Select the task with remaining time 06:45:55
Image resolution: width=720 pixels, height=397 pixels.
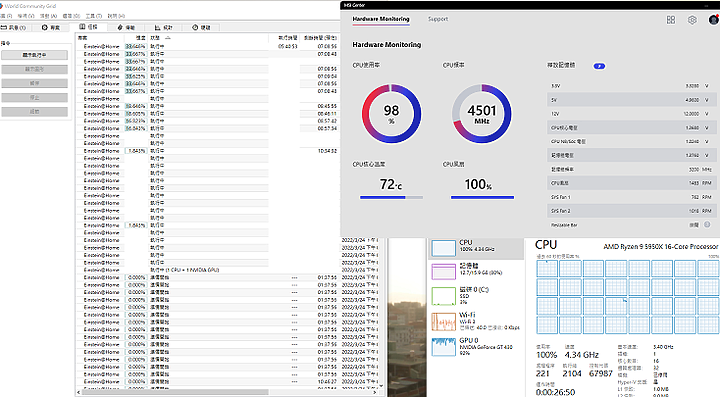[207, 106]
